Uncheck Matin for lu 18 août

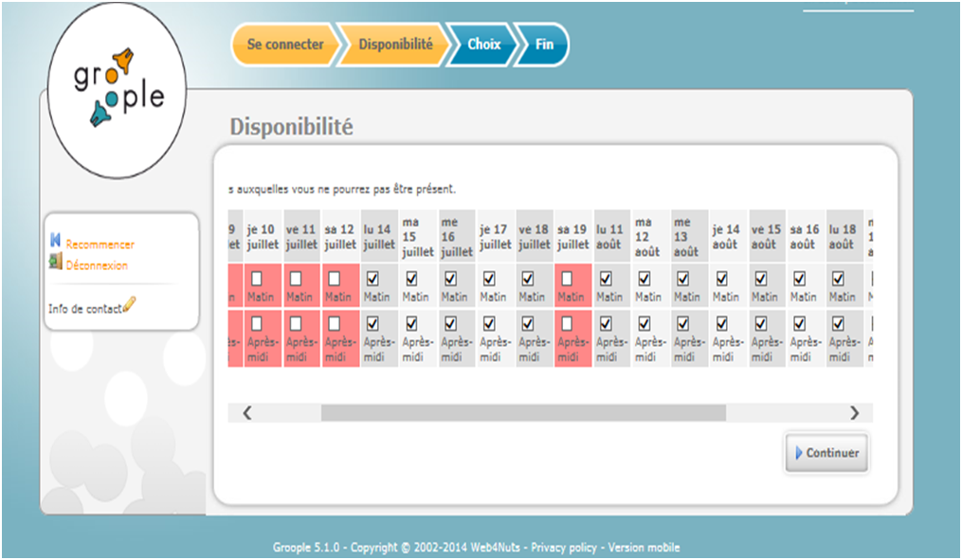pyautogui.click(x=838, y=279)
